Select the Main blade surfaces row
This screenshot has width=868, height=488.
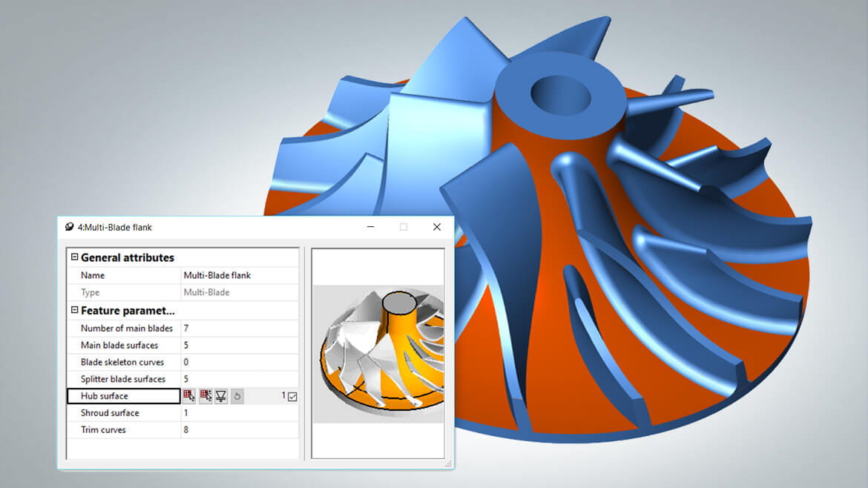coord(183,346)
